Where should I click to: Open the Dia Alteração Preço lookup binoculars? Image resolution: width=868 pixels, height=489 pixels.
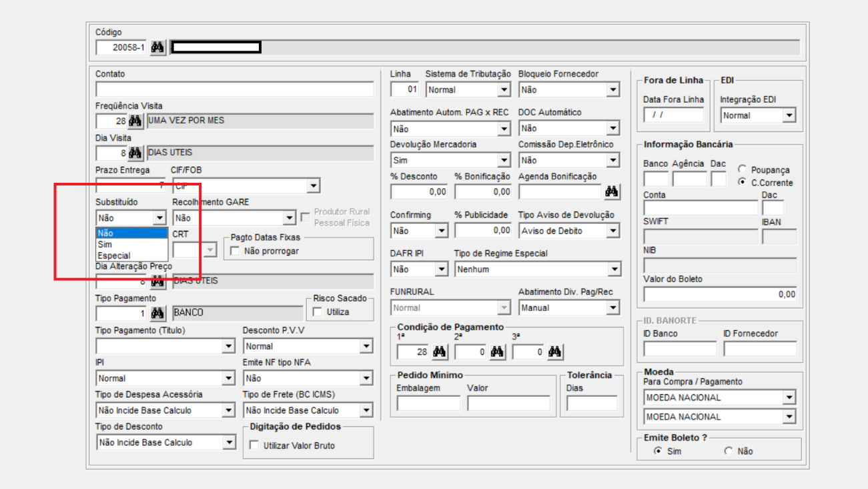pyautogui.click(x=158, y=281)
